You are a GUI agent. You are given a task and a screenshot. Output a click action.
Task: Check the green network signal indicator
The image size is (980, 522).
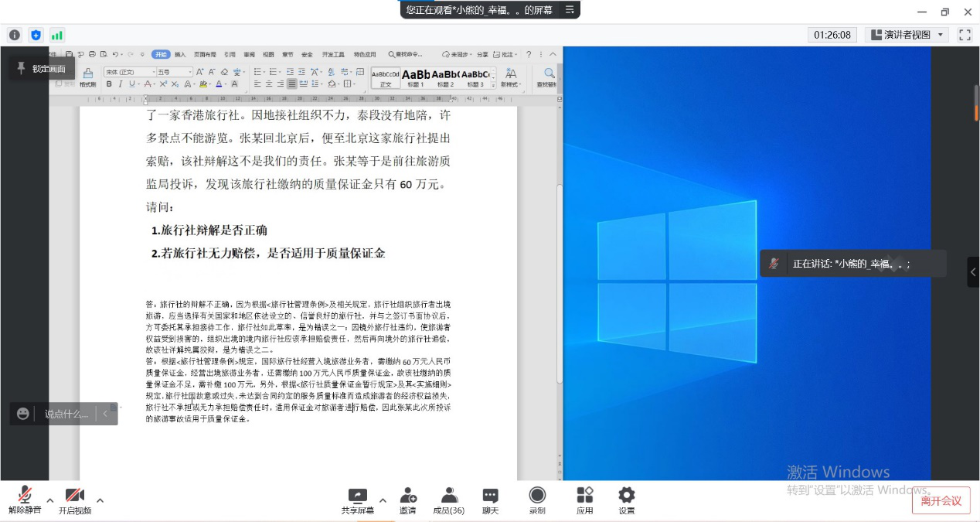click(57, 35)
